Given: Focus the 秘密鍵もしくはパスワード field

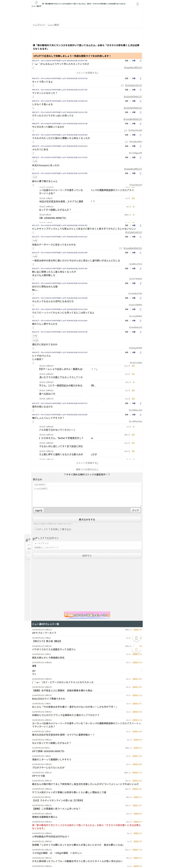Looking at the screenshot, I should pyautogui.click(x=87, y=548).
